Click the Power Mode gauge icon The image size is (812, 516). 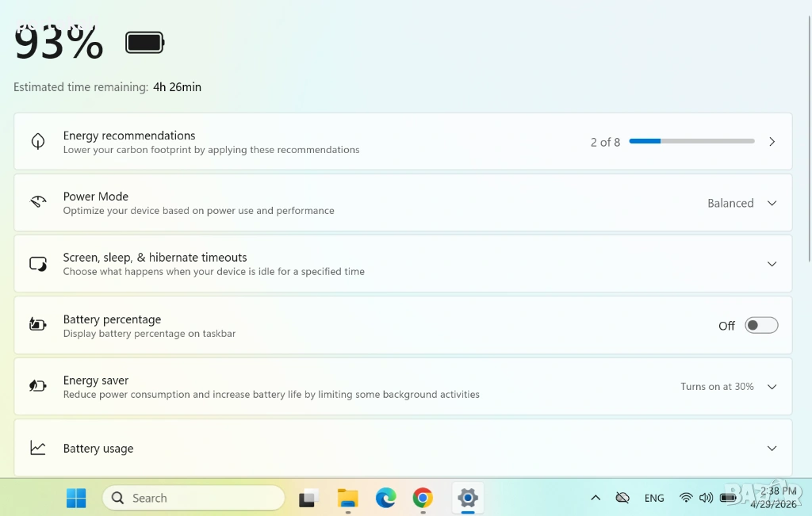[38, 202]
